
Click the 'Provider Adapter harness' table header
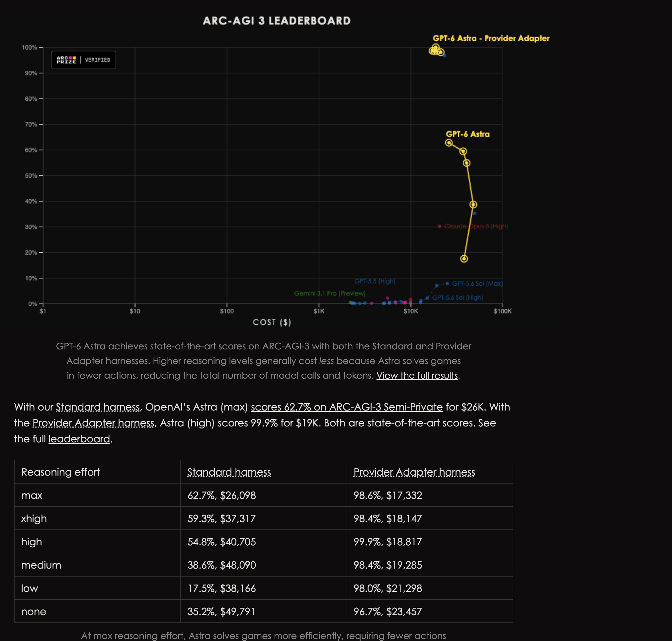tap(414, 472)
